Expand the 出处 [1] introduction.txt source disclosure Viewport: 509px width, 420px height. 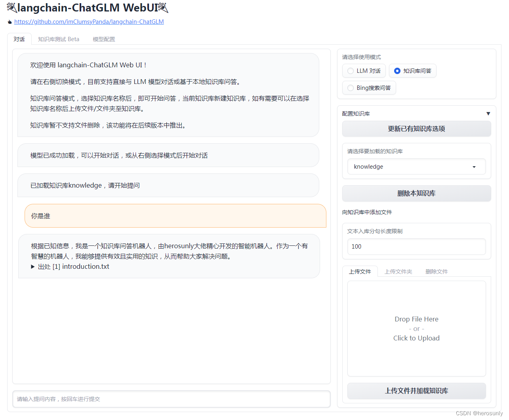coord(70,266)
